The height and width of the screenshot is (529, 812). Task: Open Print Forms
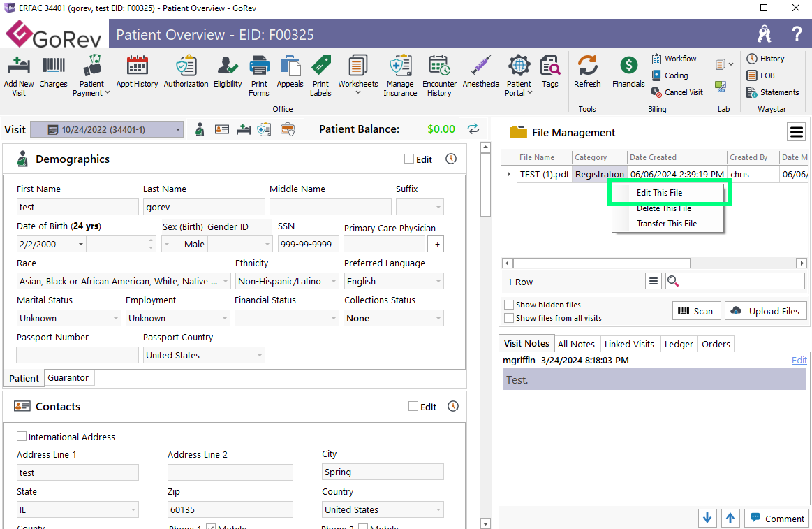click(259, 76)
